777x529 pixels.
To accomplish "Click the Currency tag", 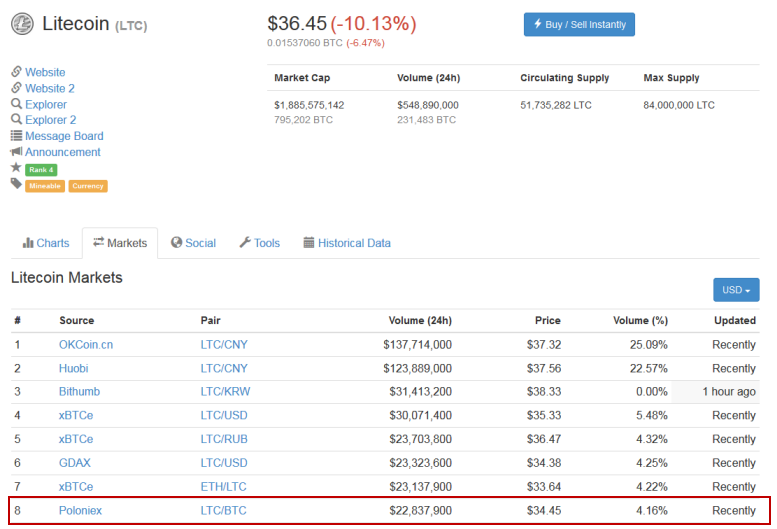I will point(88,186).
